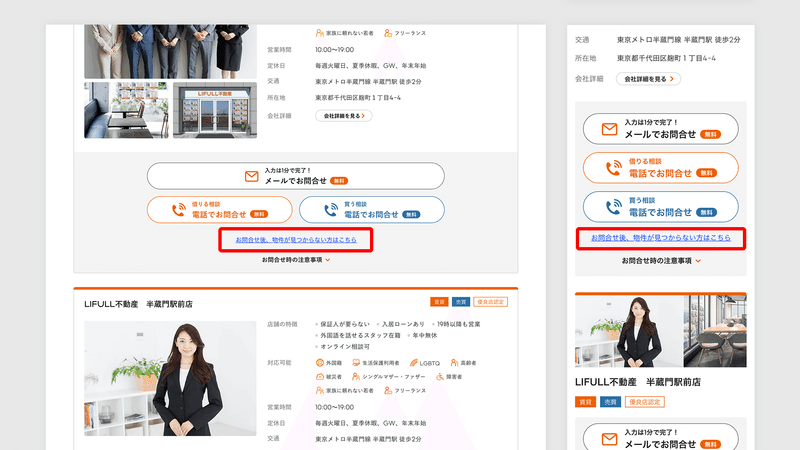Select the 障害者 wheelchair icon
The width and height of the screenshot is (800, 450).
pos(440,377)
